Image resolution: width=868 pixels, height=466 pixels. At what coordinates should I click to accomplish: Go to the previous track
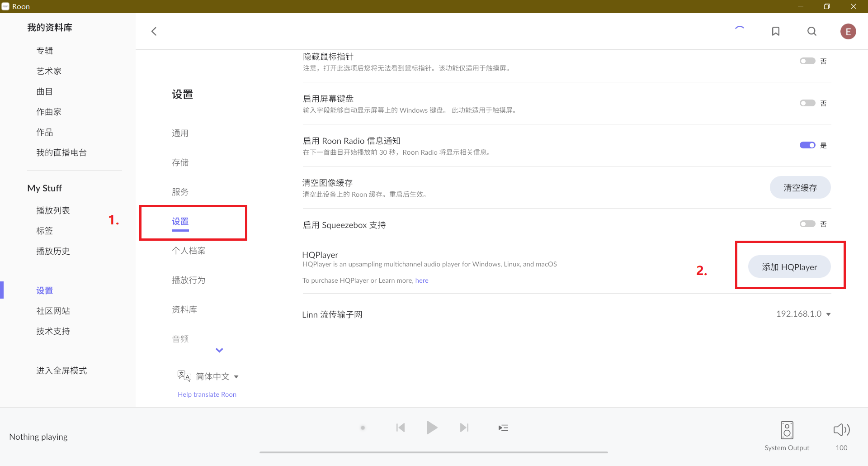[401, 428]
